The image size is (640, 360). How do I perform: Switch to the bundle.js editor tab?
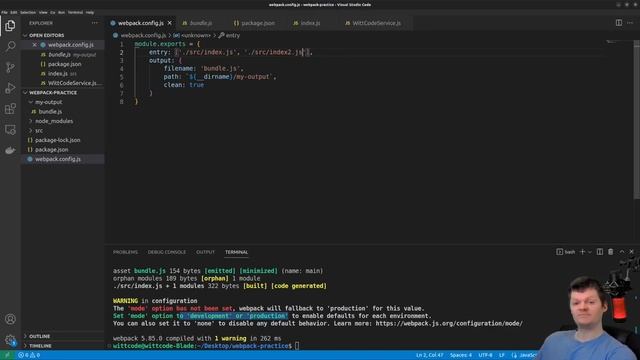click(x=202, y=23)
